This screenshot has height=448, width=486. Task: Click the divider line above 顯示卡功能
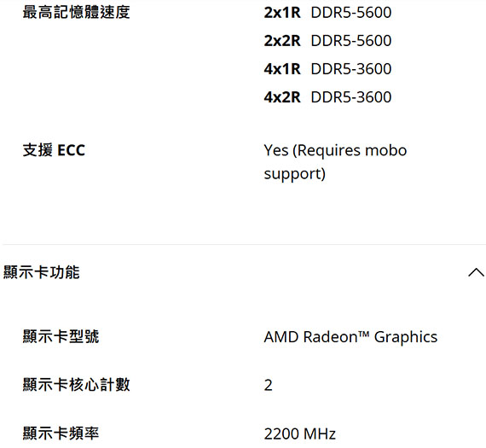[x=243, y=244]
